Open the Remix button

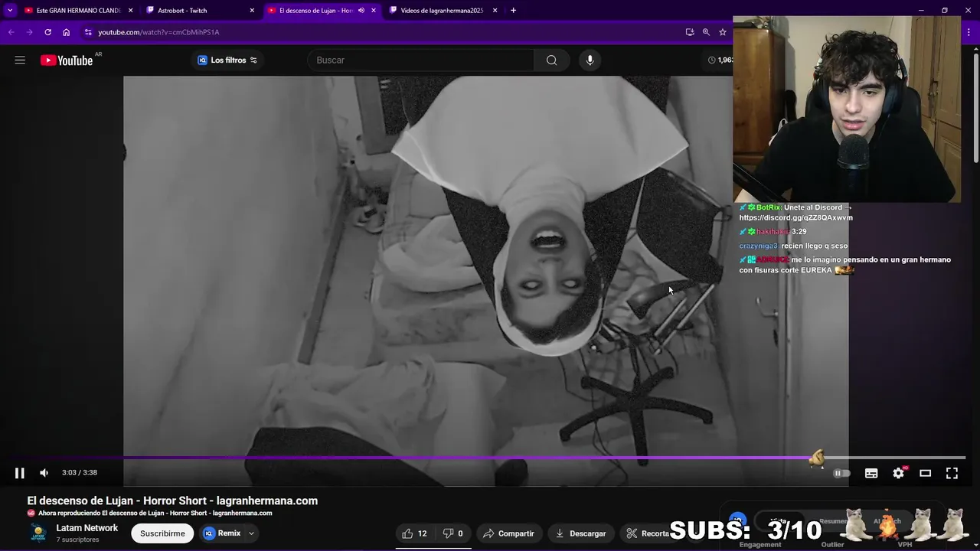(222, 533)
